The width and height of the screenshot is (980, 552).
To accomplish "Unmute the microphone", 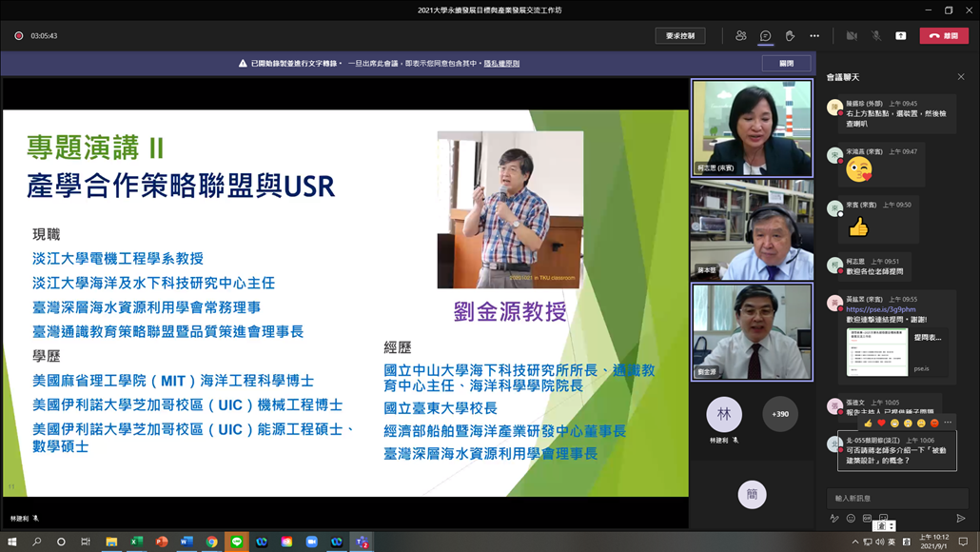I will click(876, 35).
